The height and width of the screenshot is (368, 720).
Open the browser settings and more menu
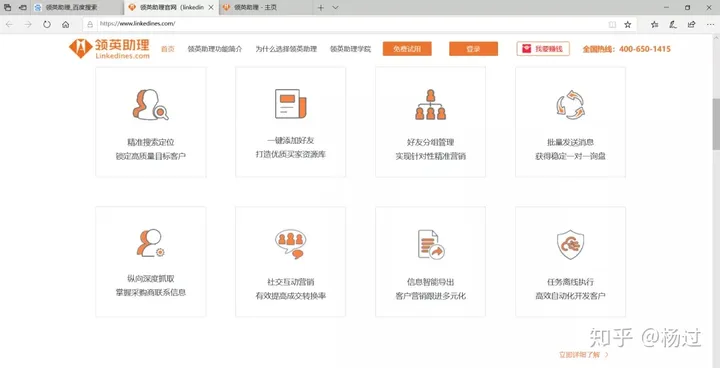(710, 24)
